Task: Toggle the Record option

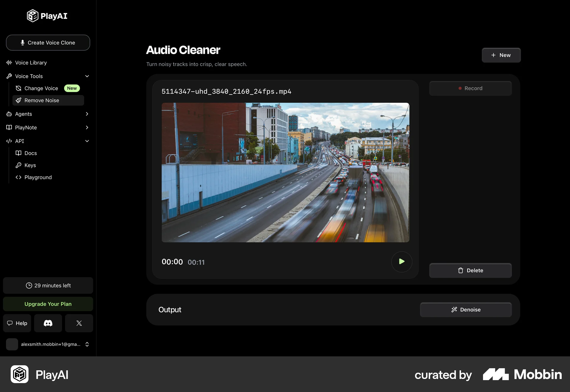Action: [x=470, y=88]
